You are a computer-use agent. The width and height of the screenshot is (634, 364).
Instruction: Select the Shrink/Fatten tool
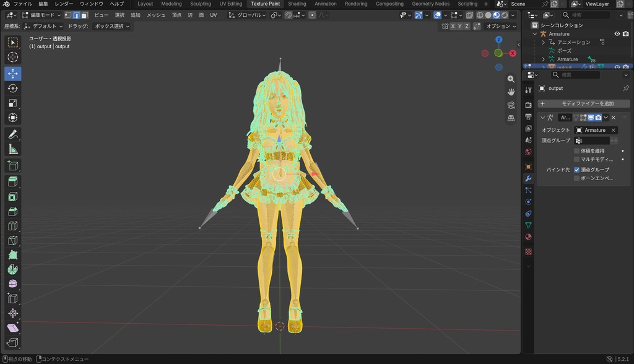tap(13, 313)
